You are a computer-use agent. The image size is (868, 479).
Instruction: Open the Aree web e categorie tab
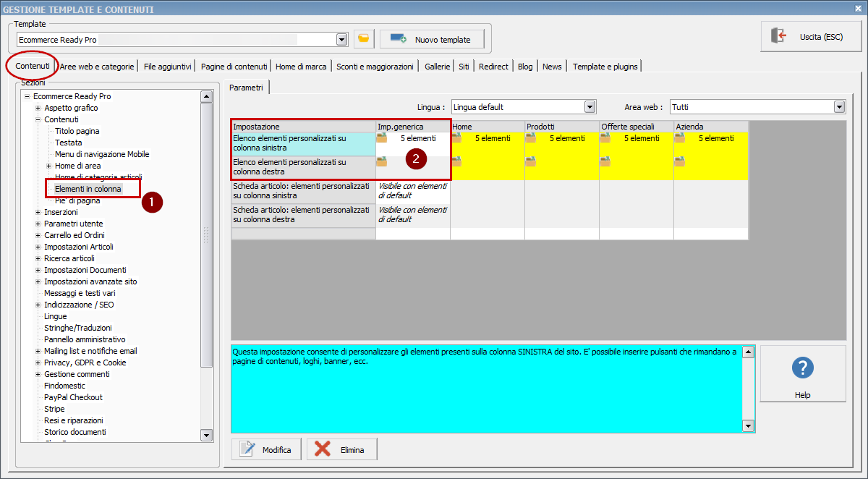click(97, 67)
